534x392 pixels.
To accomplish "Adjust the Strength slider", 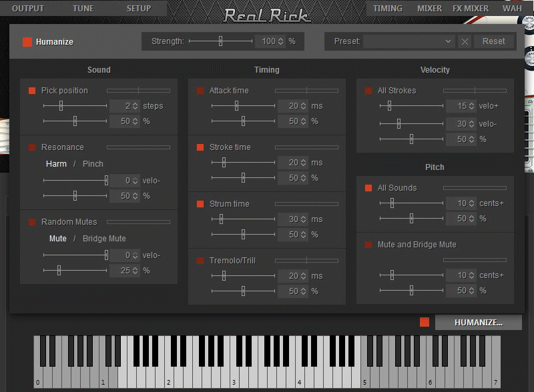I will point(221,41).
